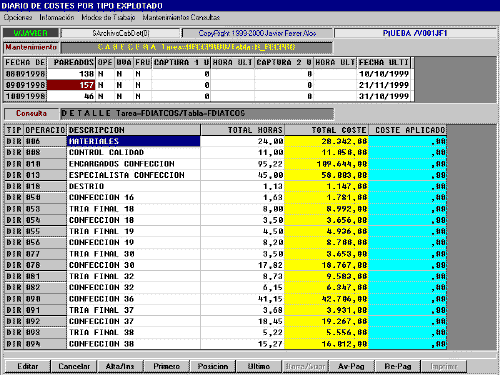Click PAREADOS value 138

[x=71, y=74]
